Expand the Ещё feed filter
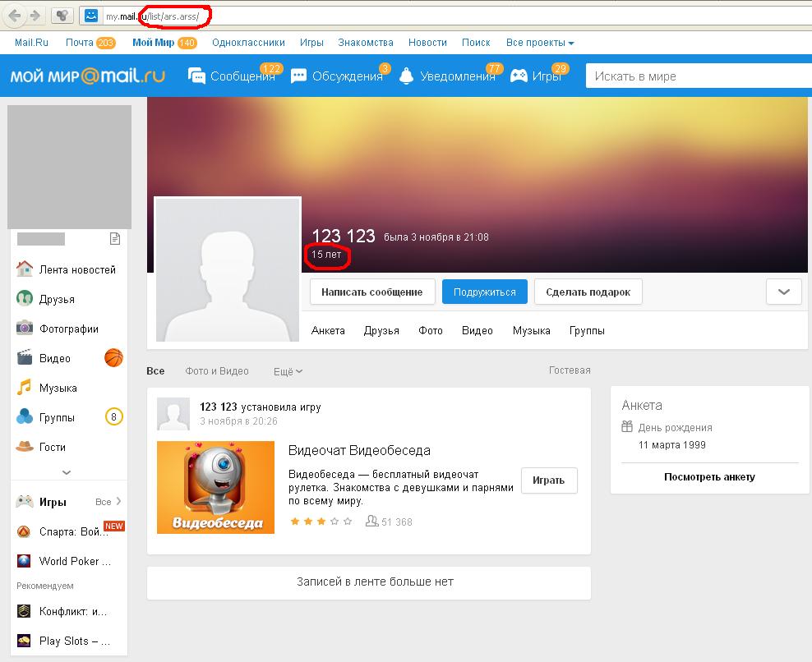 tap(288, 371)
